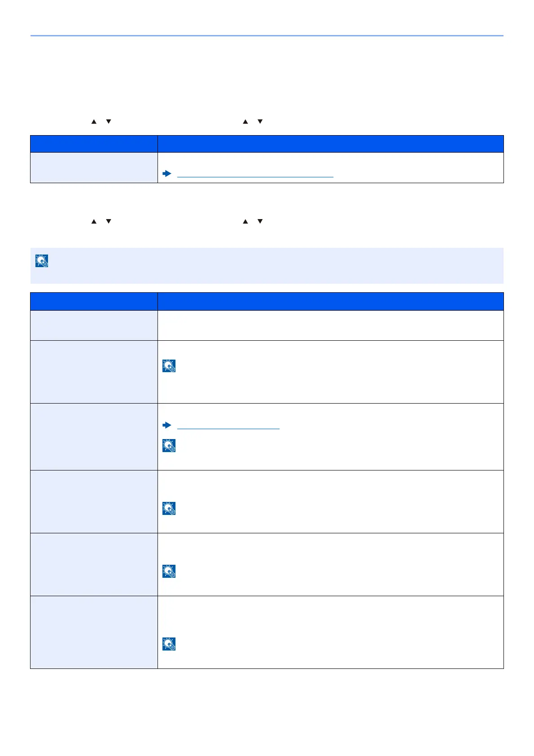Click the note icon in the last table row
This screenshot has width=534, height=756.
[169, 644]
